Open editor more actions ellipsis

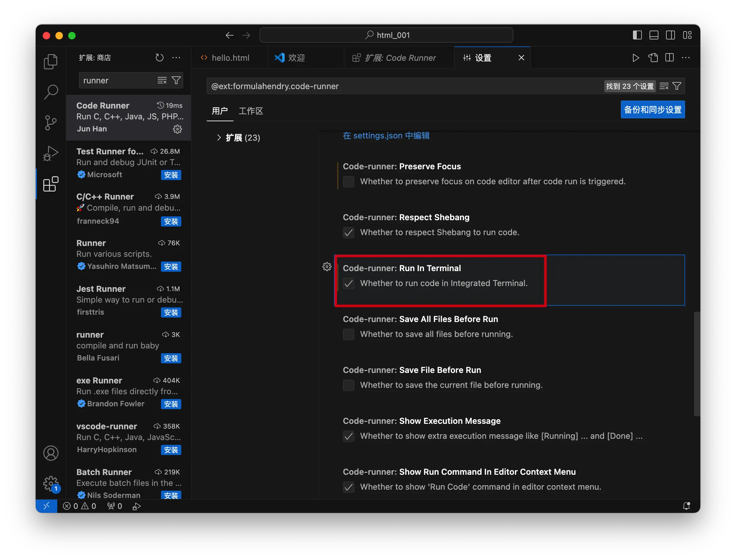click(686, 58)
